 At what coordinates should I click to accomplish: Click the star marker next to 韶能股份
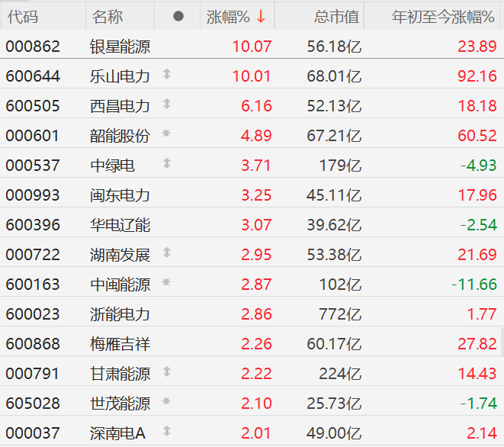point(166,133)
